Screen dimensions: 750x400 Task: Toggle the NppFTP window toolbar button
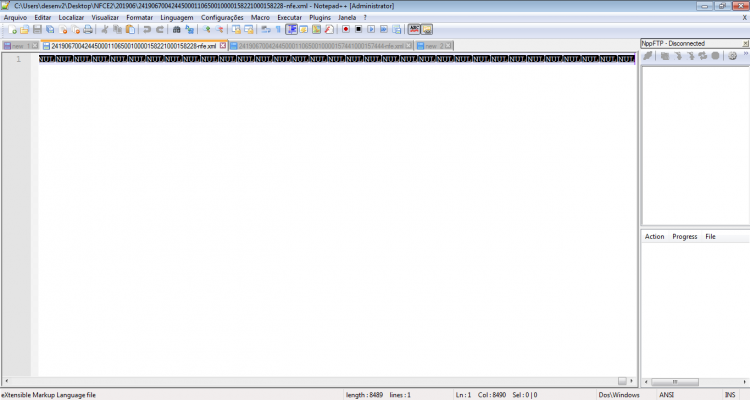[427, 30]
